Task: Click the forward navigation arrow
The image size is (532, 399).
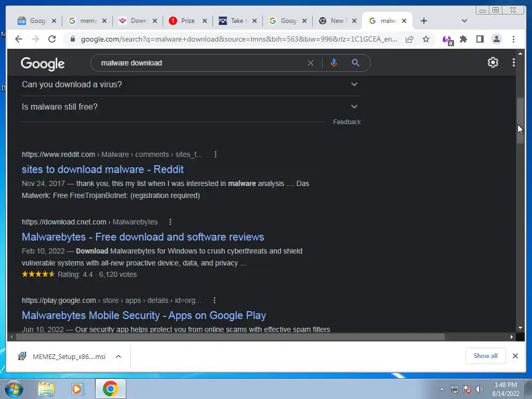Action: click(35, 39)
